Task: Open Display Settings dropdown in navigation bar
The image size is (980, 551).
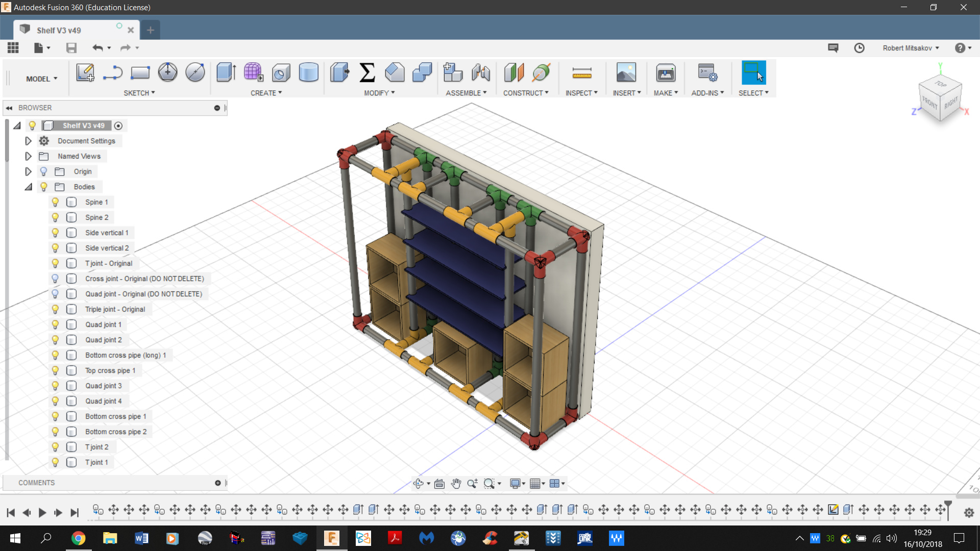Action: 518,483
